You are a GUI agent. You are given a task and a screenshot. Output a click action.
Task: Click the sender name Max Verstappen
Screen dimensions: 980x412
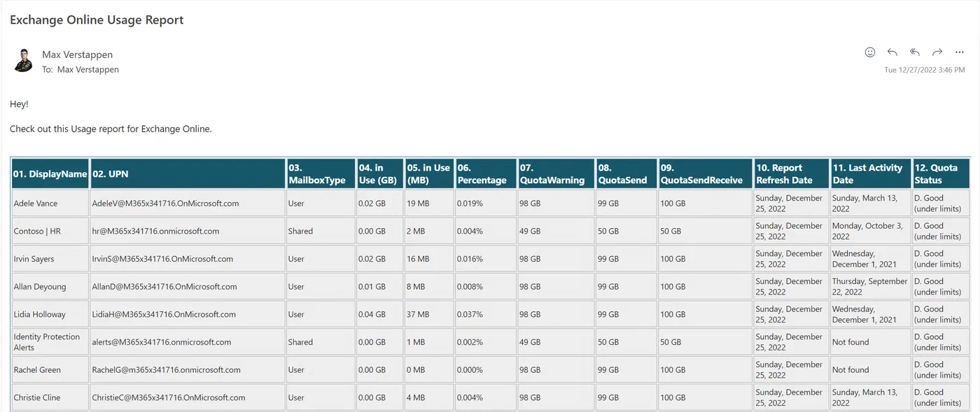[77, 55]
